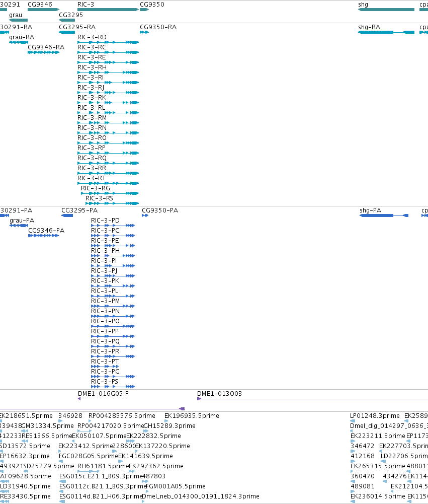Screen dimensions: 428x504
Task: Open the grau-PA protein label
Action: click(22, 221)
